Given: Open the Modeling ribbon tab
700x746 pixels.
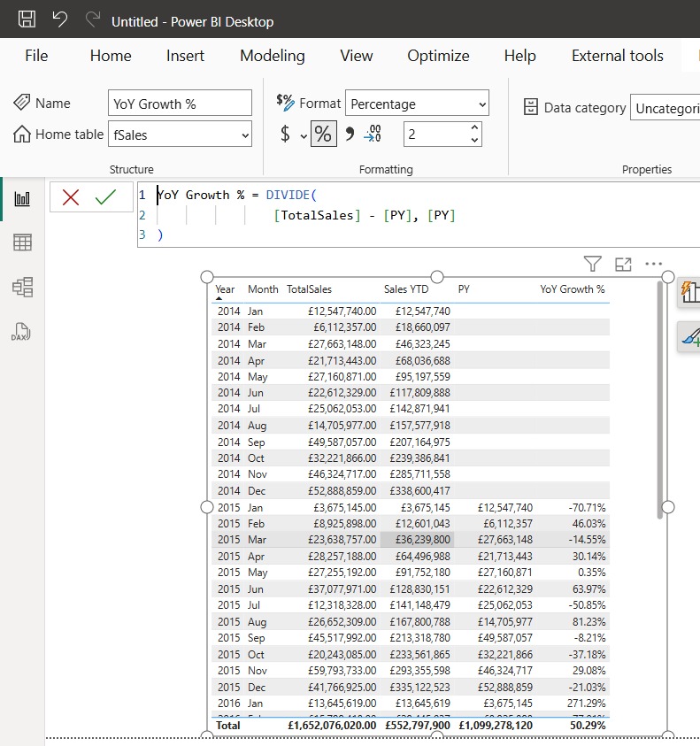Looking at the screenshot, I should point(272,56).
